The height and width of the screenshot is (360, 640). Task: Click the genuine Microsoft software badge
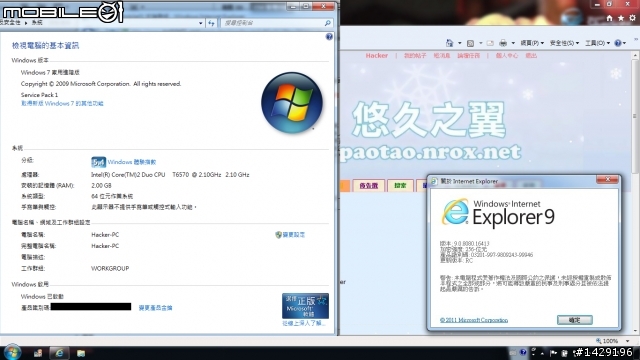(305, 306)
